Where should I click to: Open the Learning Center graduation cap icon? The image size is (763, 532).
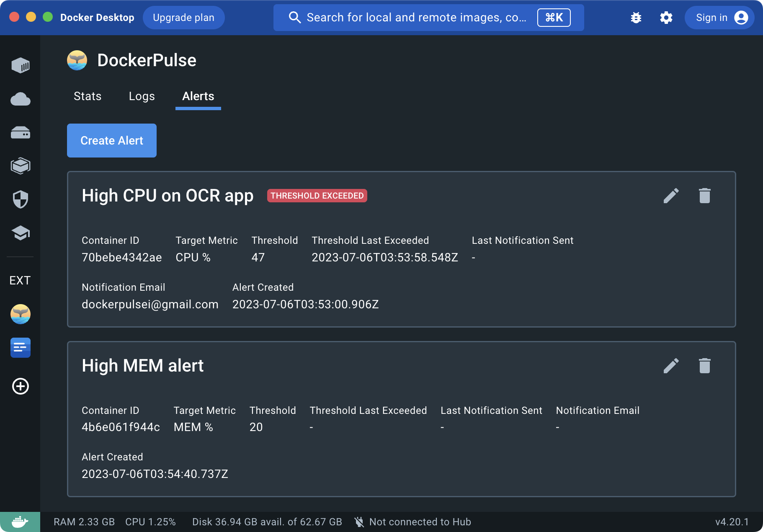point(20,233)
